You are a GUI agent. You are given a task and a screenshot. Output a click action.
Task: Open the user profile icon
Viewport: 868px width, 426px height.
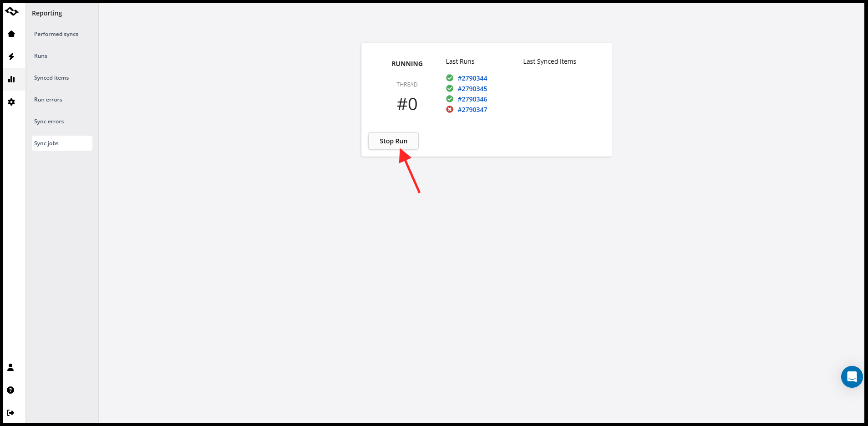pos(10,367)
